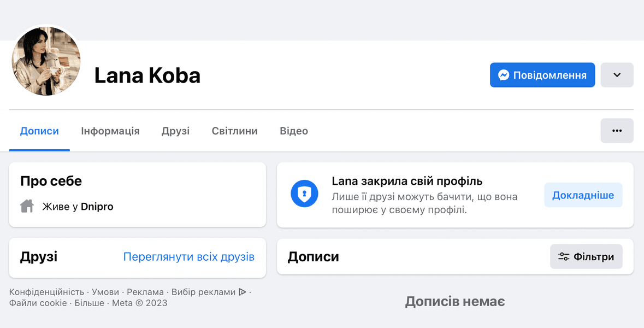Click the Конфіденційність footer link
Viewport: 644px width, 328px height.
pyautogui.click(x=46, y=292)
